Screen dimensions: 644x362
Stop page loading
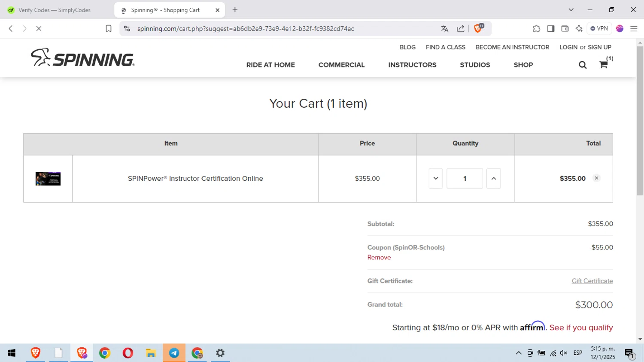click(39, 28)
